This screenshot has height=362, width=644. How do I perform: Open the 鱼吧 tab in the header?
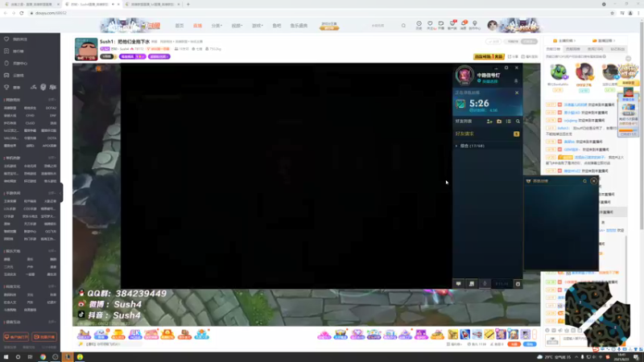277,26
